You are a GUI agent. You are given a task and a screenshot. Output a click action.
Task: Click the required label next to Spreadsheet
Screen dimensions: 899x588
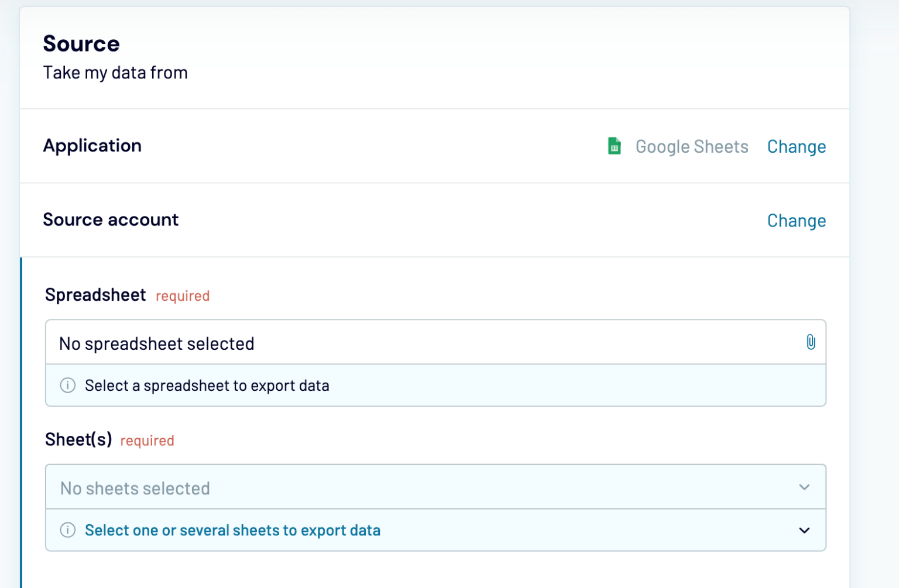tap(182, 296)
